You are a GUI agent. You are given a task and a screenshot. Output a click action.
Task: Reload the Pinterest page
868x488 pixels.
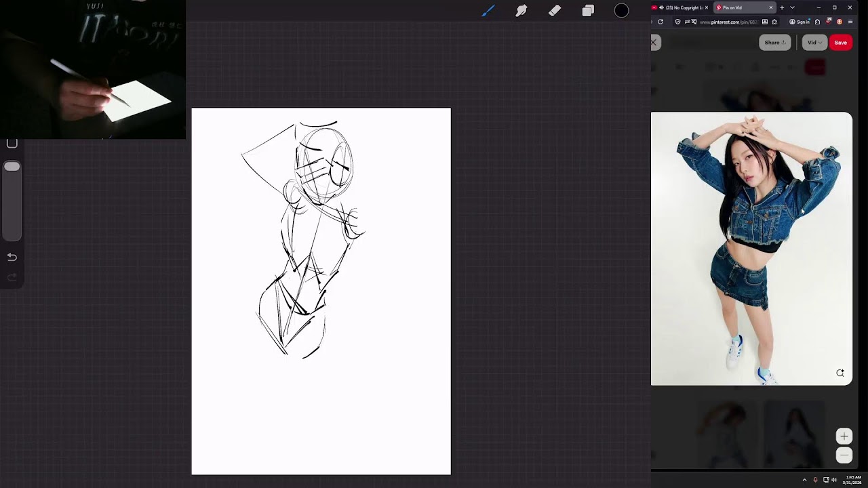(660, 22)
